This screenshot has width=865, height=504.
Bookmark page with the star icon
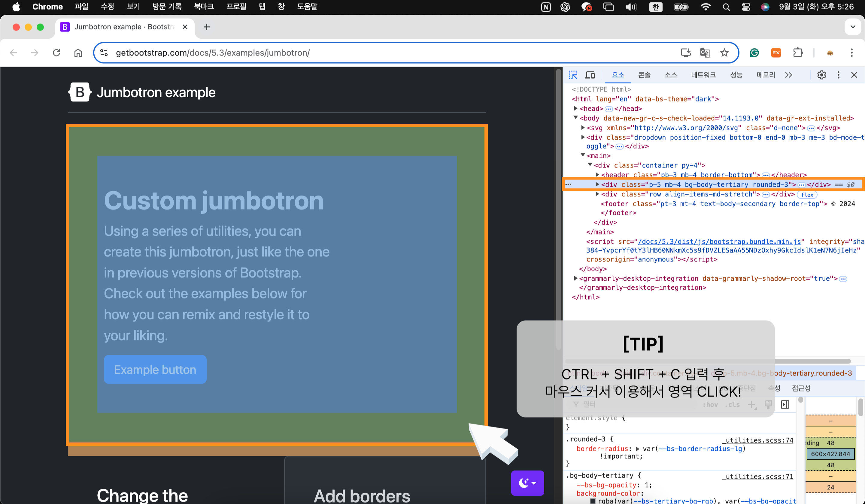(724, 53)
